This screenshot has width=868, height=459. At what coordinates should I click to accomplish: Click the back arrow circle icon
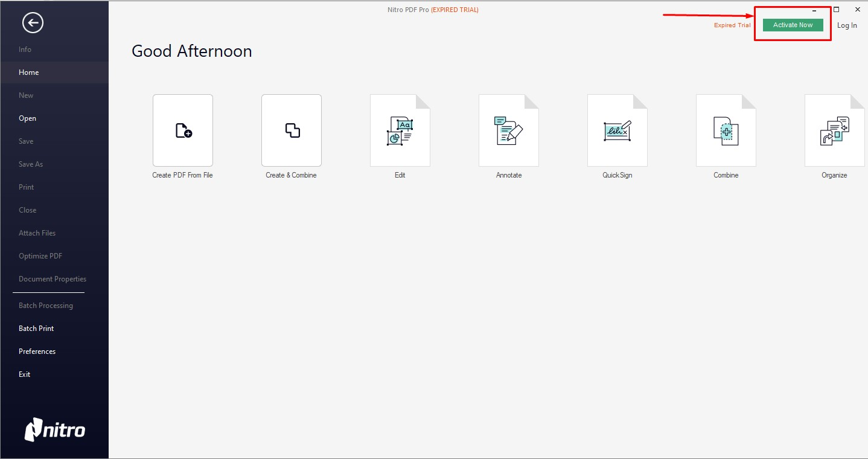pyautogui.click(x=33, y=23)
